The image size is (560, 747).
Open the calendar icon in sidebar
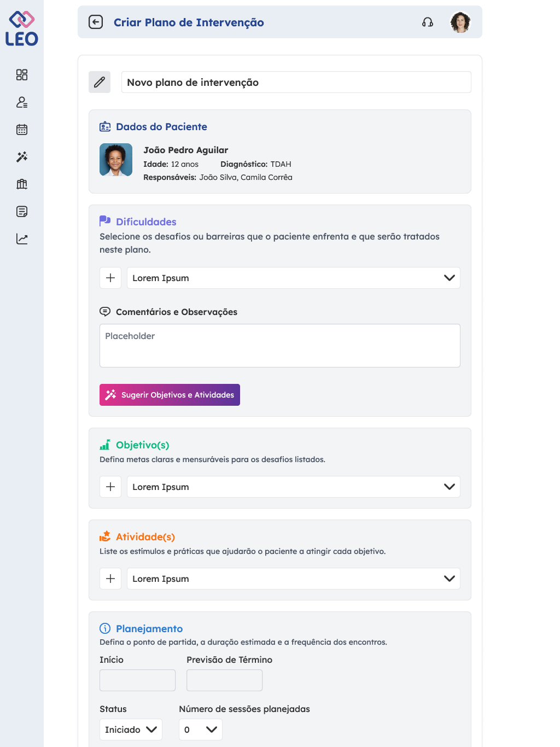click(x=22, y=130)
